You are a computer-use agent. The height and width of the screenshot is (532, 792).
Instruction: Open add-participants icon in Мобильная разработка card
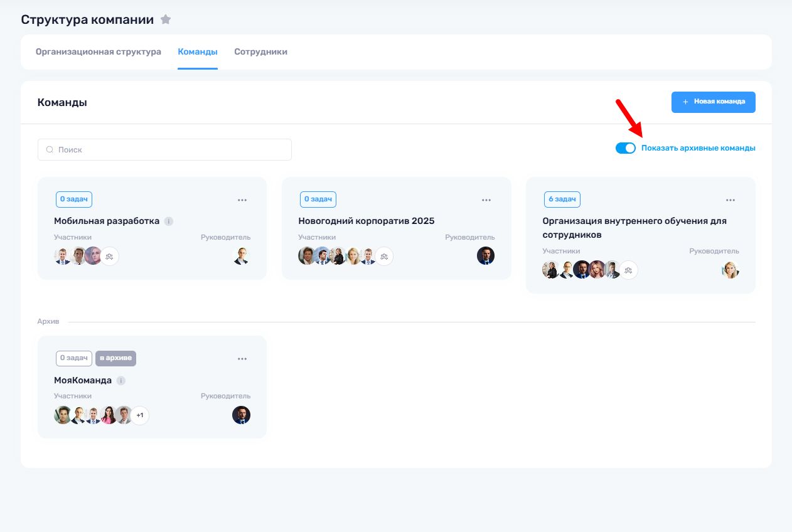110,256
